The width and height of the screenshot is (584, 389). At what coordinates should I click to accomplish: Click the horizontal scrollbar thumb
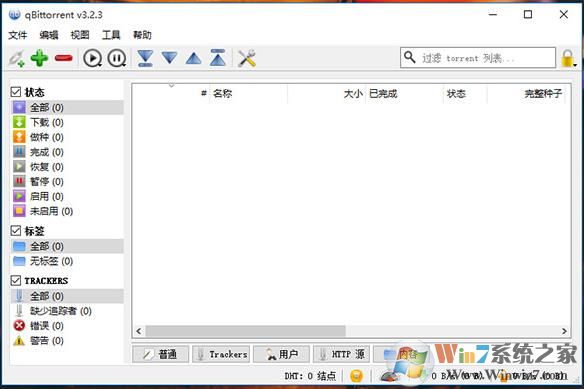[245, 331]
